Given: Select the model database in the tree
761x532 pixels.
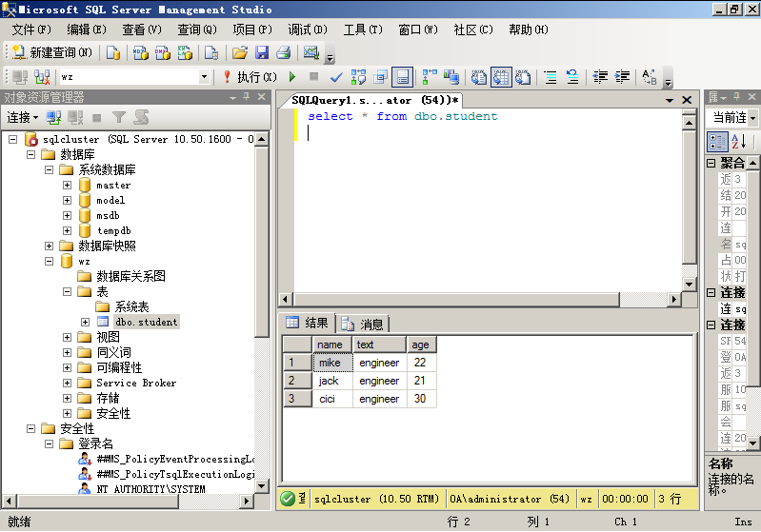Looking at the screenshot, I should point(110,200).
